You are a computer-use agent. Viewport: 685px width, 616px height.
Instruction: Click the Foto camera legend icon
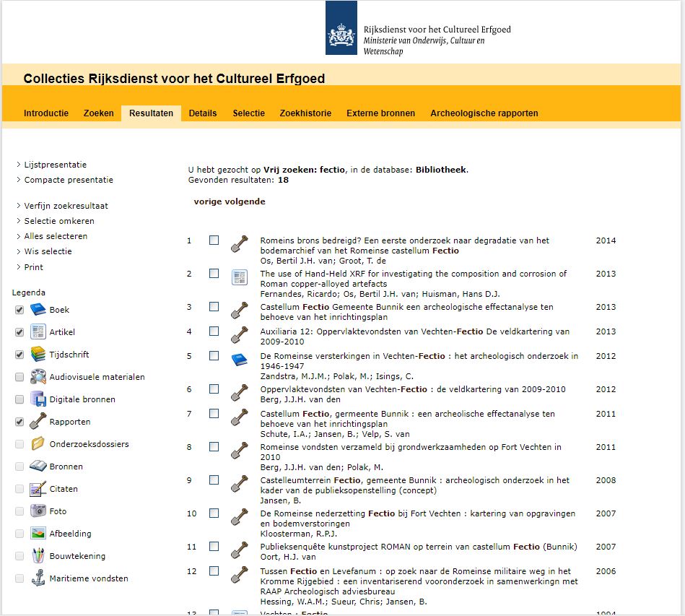[38, 511]
